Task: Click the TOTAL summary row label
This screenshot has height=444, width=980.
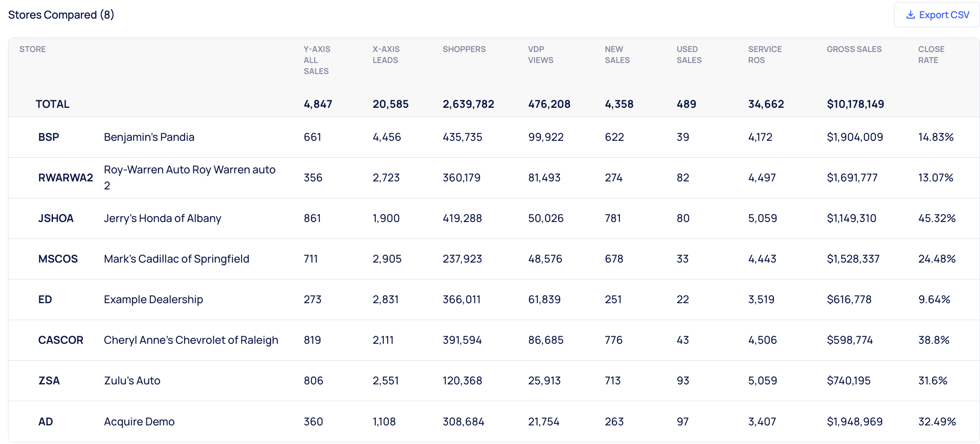Action: click(x=52, y=104)
